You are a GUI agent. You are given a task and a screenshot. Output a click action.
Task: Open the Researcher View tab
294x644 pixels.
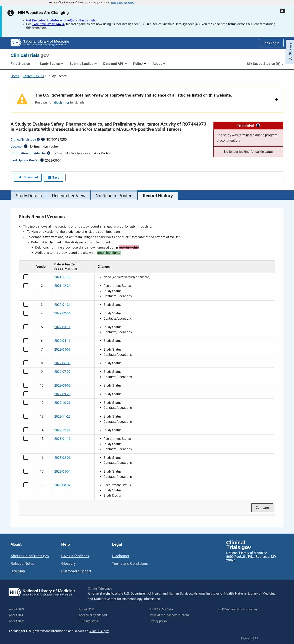coord(69,196)
